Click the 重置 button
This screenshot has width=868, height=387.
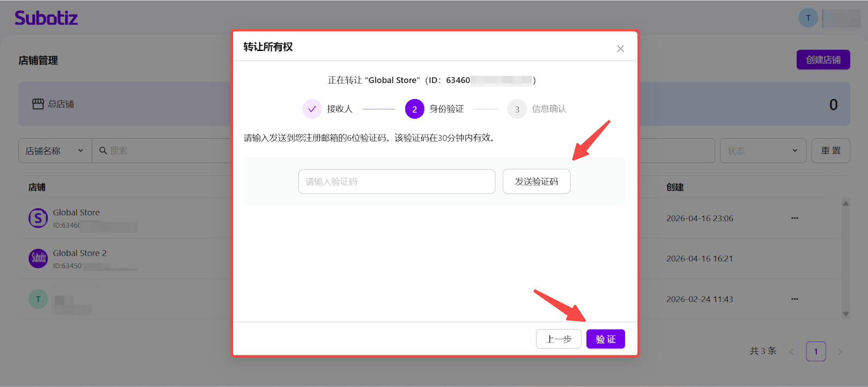831,151
